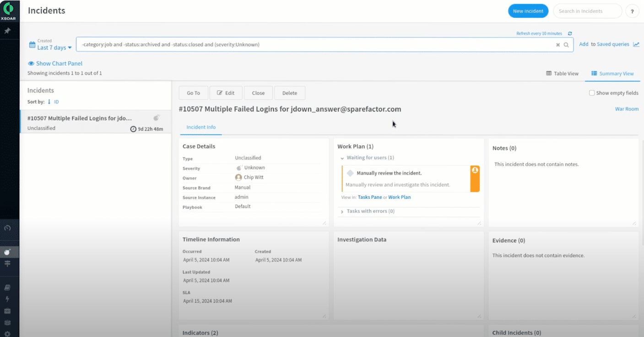Enable the Show empty fields checkbox
The height and width of the screenshot is (337, 644).
(x=592, y=93)
